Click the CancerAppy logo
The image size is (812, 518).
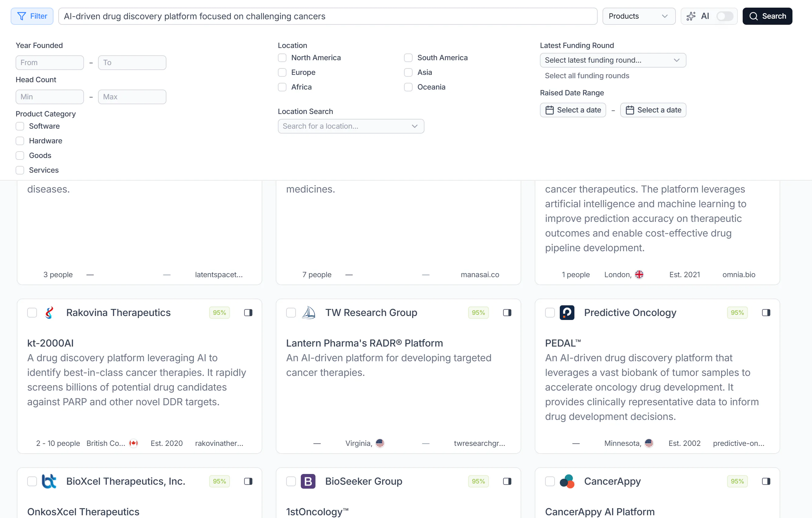coord(567,481)
